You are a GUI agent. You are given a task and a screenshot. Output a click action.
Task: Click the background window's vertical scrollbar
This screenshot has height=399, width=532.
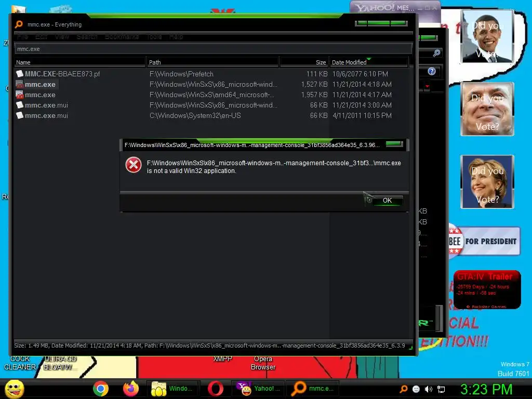point(439,318)
